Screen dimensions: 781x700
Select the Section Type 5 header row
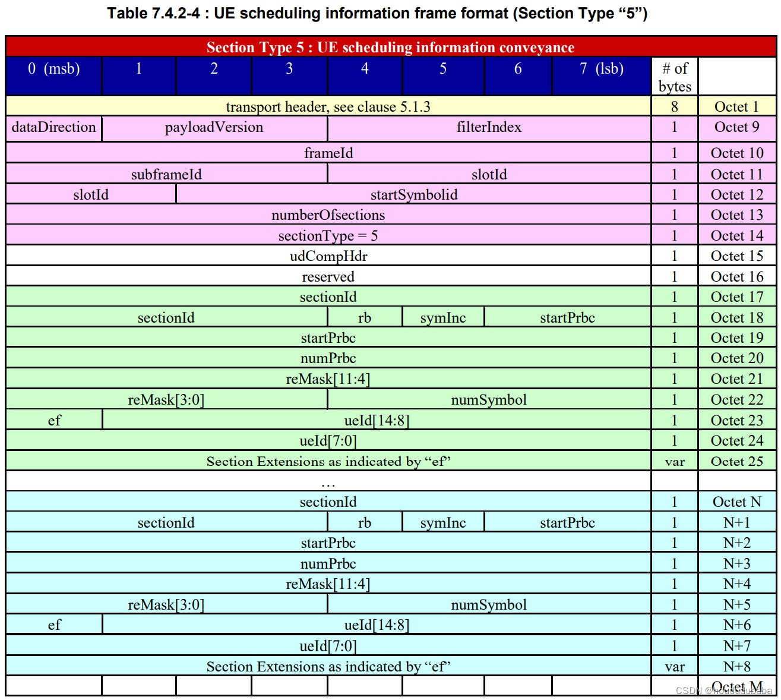[389, 47]
